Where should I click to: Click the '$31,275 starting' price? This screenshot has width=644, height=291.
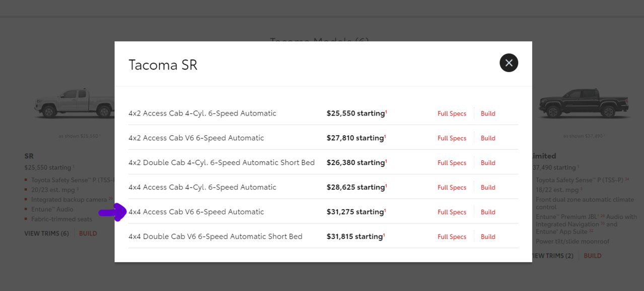point(355,212)
